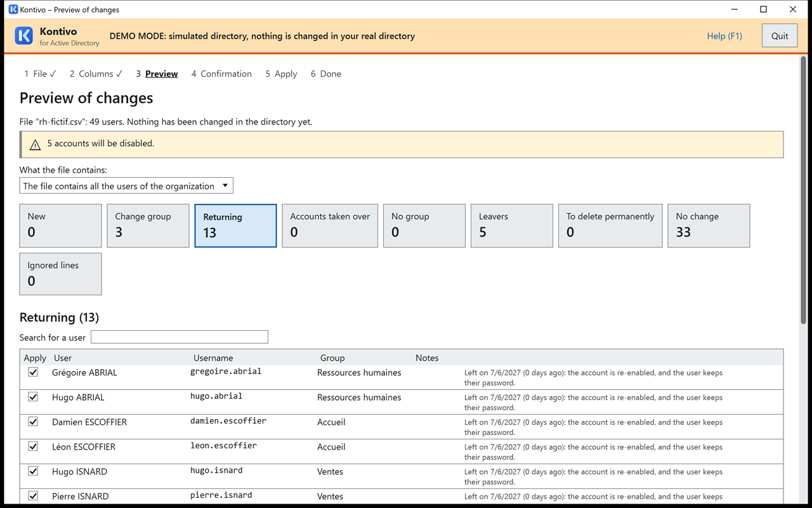Select the Returning tile
The image size is (812, 508).
(x=235, y=225)
